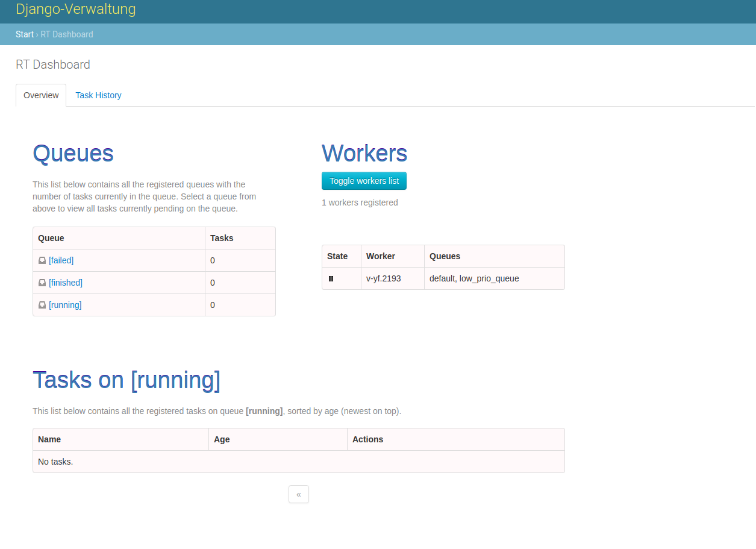Click the 'Tasks on [running]' heading
The image size is (756, 549).
(x=127, y=380)
